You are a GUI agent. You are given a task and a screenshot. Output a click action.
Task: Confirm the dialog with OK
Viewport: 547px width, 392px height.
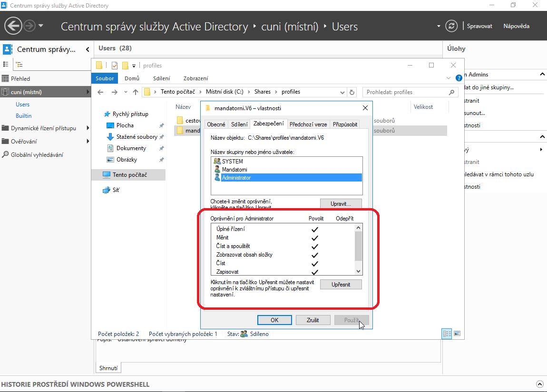[274, 320]
